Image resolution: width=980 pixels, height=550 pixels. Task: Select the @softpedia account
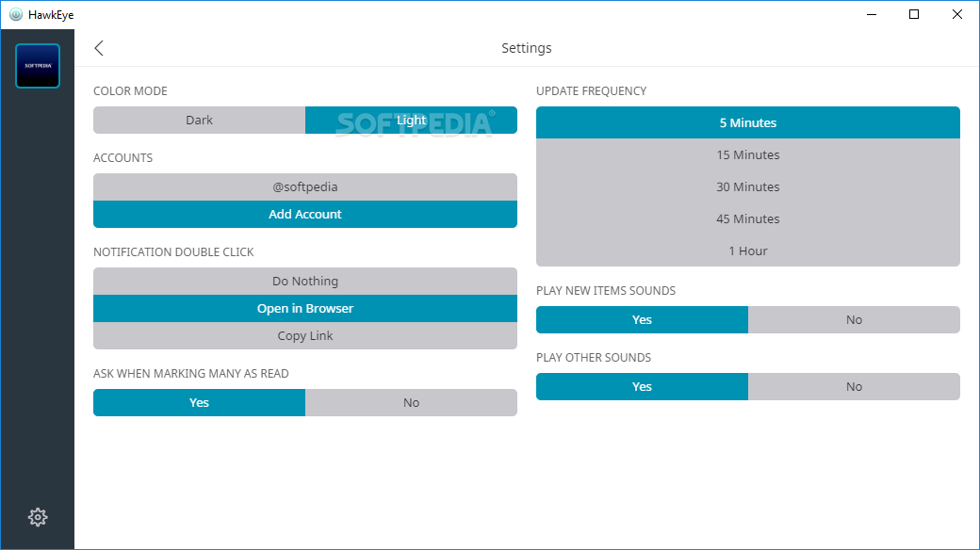click(x=305, y=186)
